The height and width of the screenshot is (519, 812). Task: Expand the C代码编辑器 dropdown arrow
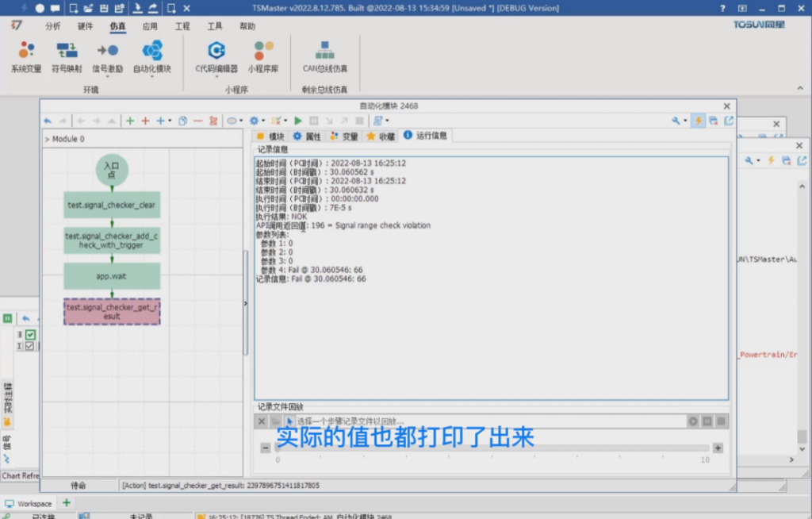216,77
